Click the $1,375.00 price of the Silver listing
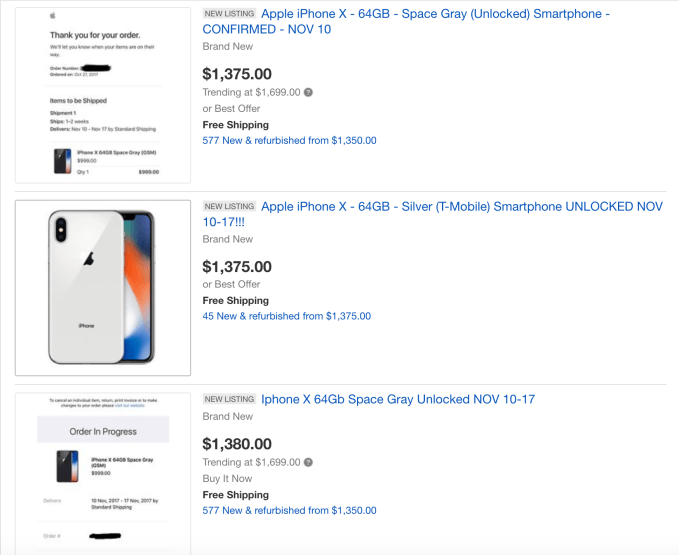 (236, 267)
